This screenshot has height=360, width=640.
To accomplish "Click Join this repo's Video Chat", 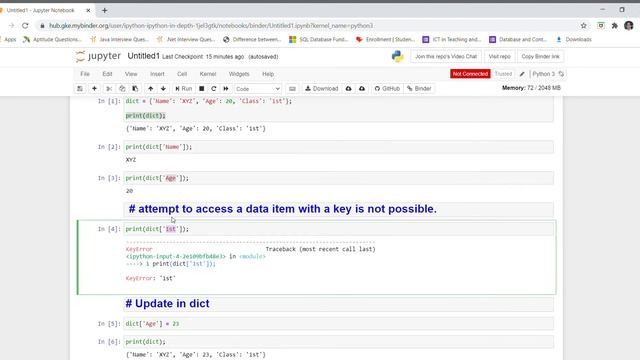I will coord(446,56).
